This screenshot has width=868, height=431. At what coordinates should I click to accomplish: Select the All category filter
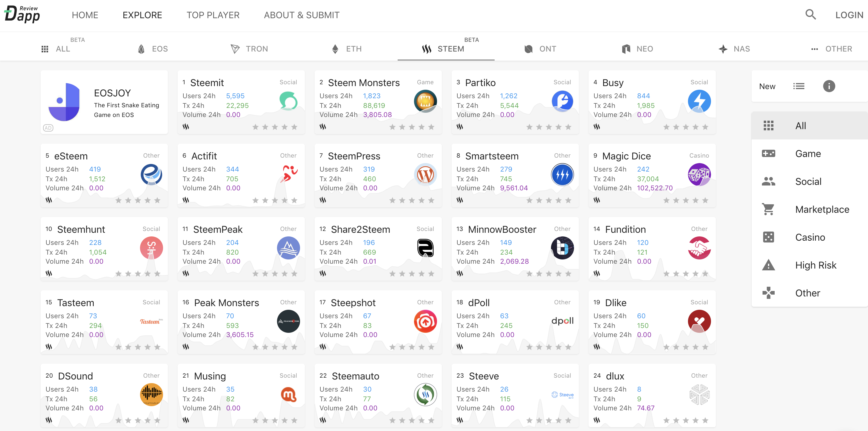(810, 126)
